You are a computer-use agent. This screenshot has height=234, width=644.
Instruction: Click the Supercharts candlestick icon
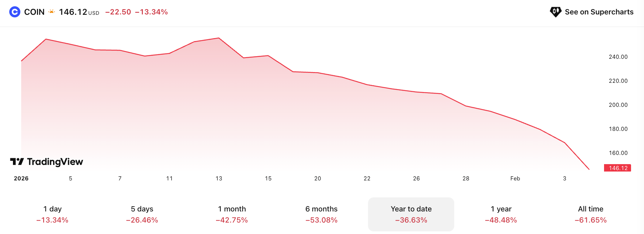(x=555, y=12)
